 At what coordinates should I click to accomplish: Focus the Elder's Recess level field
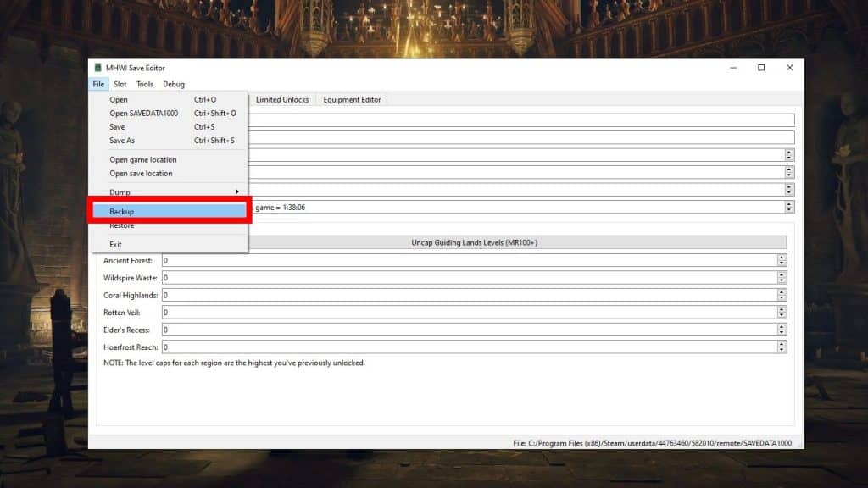tap(470, 330)
